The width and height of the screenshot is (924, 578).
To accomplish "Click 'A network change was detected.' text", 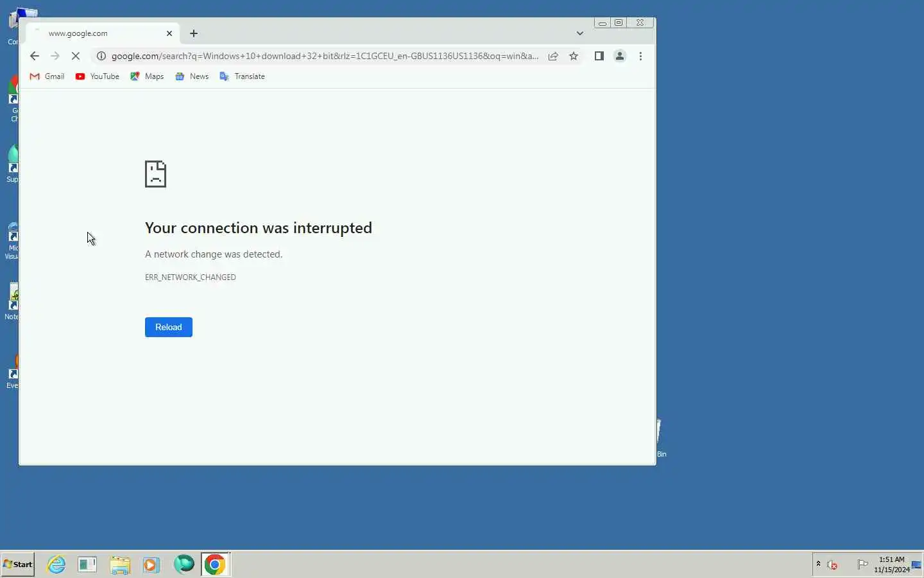I will (214, 254).
